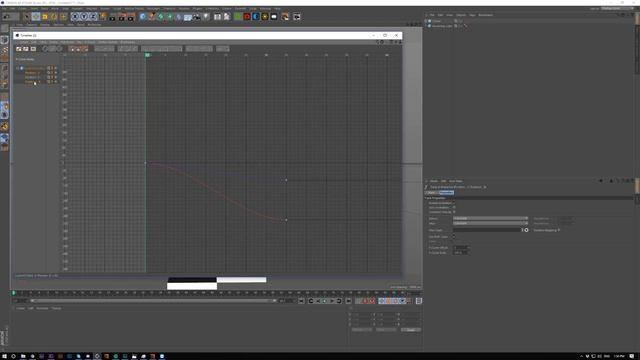Click the Light object icon
Screen dimensions: 640x360
tap(206, 16)
